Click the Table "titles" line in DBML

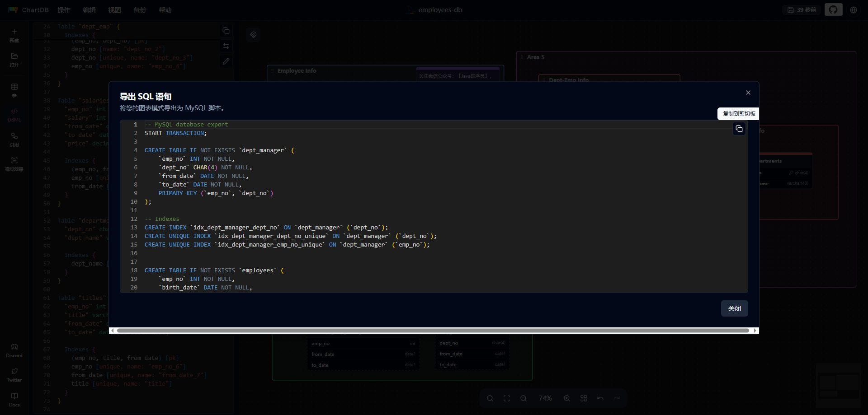[82, 298]
